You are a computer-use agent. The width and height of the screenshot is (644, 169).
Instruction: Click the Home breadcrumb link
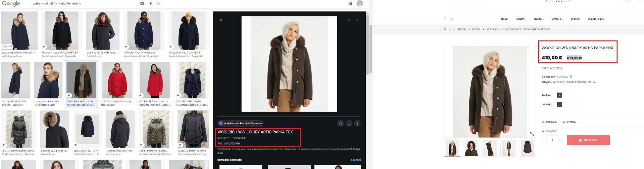[x=447, y=30]
